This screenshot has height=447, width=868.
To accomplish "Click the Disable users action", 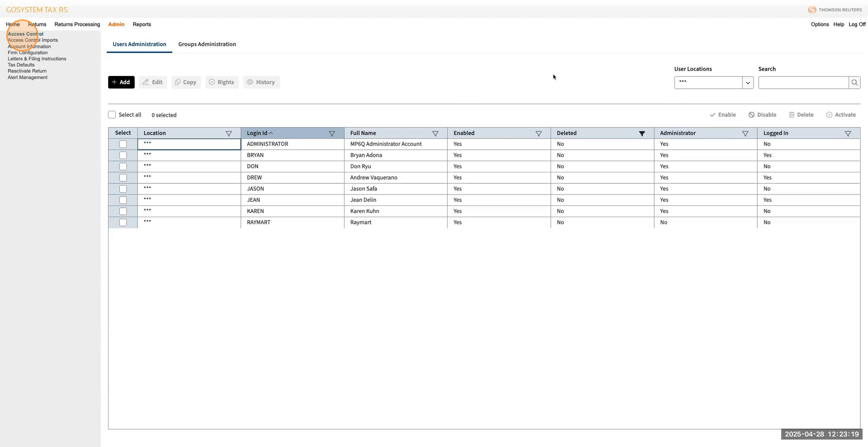I will 763,115.
